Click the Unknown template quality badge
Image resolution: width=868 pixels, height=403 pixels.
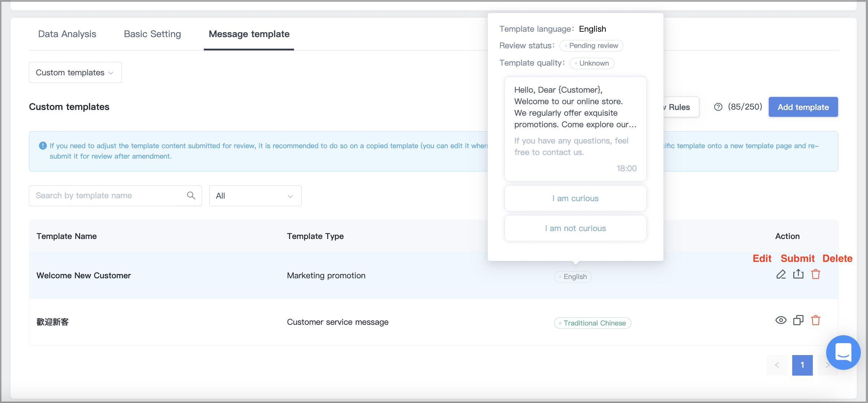(592, 63)
